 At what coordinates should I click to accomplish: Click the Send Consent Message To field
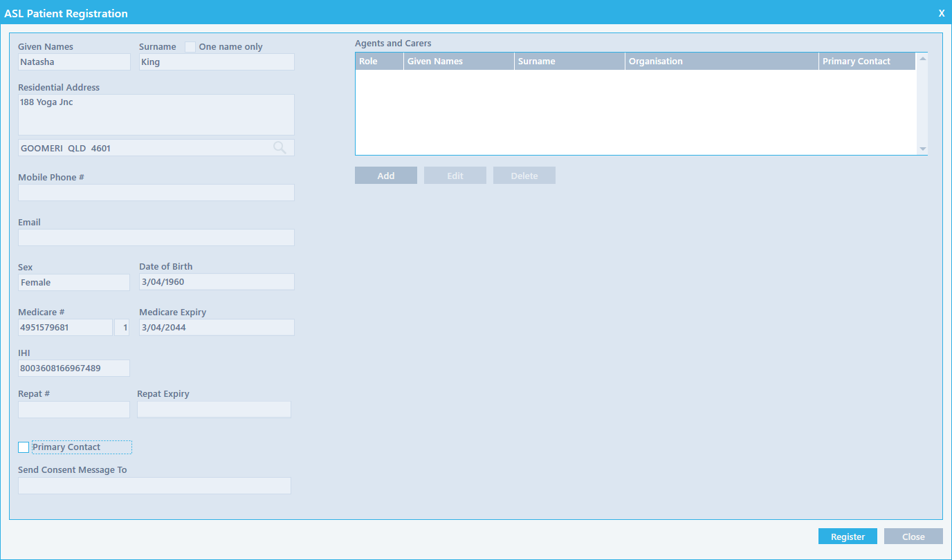(x=154, y=486)
